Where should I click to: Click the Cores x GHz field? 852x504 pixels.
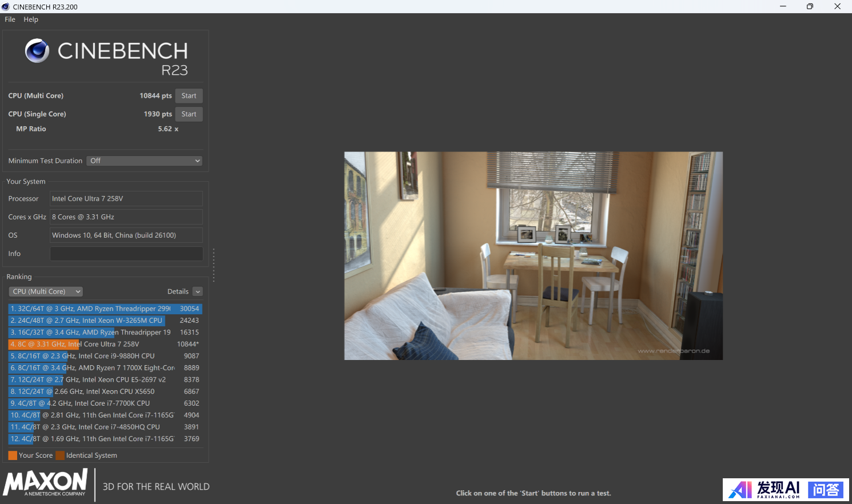126,217
